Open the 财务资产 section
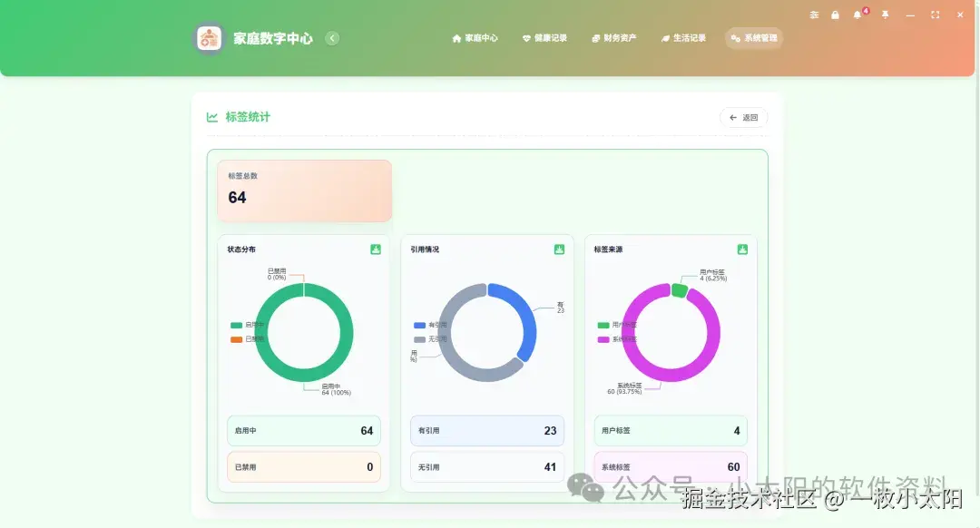Image resolution: width=980 pixels, height=528 pixels. (617, 38)
